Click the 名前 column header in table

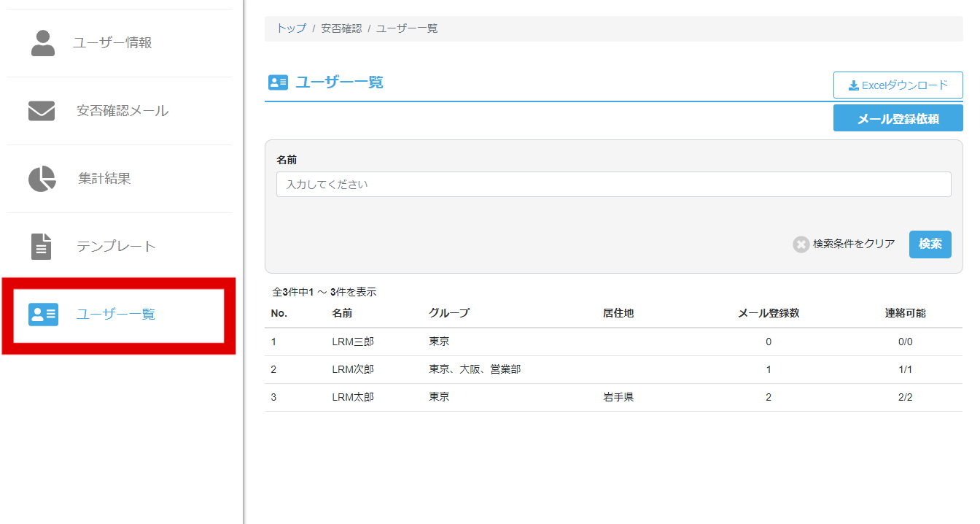[342, 313]
